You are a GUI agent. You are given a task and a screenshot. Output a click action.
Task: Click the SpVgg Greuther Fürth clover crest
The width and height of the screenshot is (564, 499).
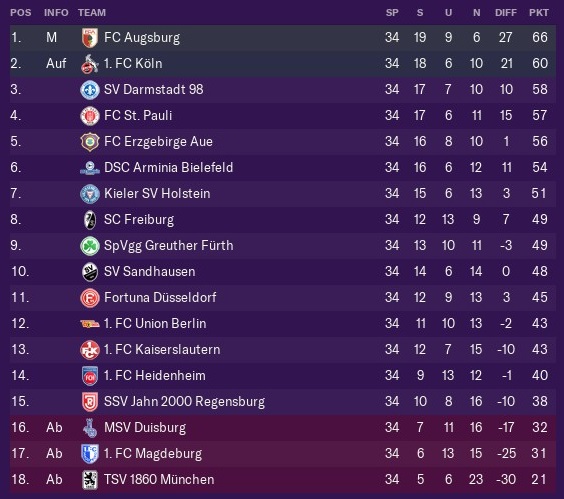(x=90, y=246)
